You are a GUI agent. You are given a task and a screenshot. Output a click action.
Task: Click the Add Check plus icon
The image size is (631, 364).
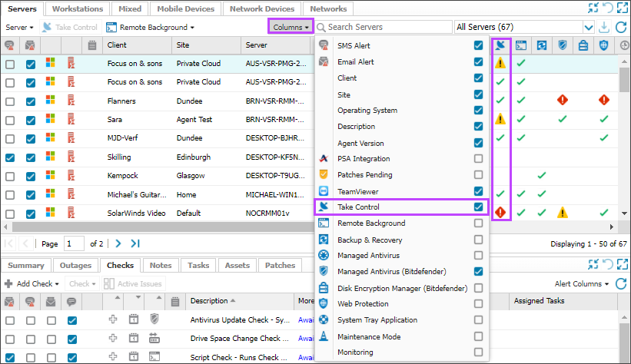pyautogui.click(x=9, y=284)
